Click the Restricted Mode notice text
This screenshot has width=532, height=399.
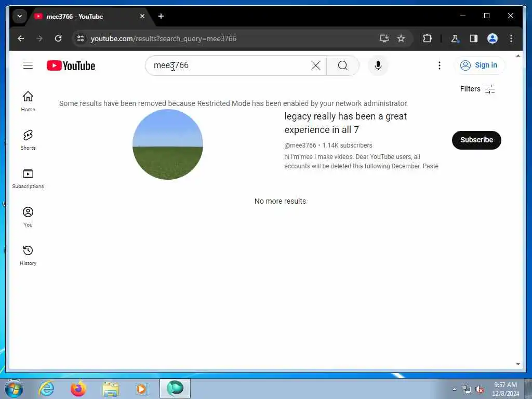pyautogui.click(x=233, y=103)
